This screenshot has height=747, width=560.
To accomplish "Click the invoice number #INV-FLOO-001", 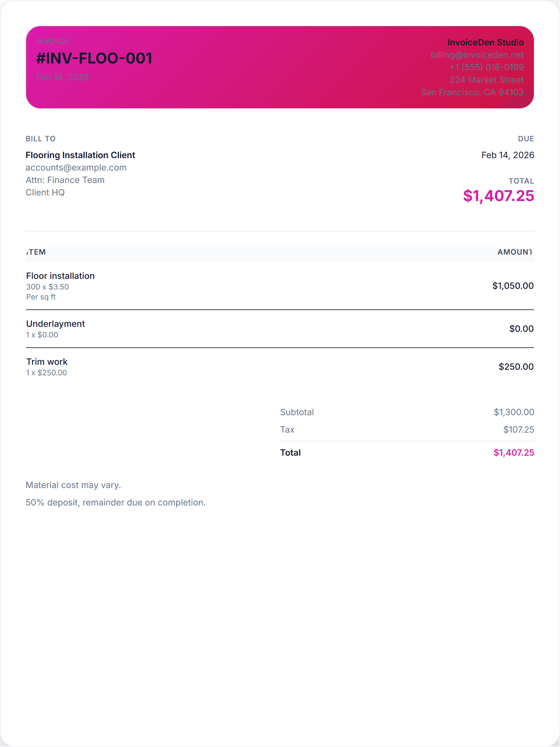I will pos(94,58).
